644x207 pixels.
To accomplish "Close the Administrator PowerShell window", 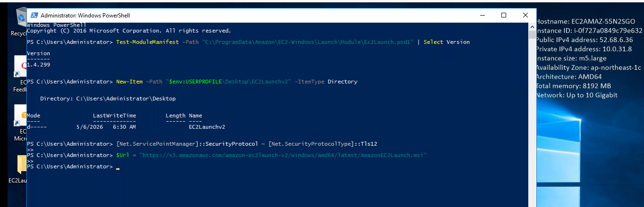I will [x=525, y=15].
